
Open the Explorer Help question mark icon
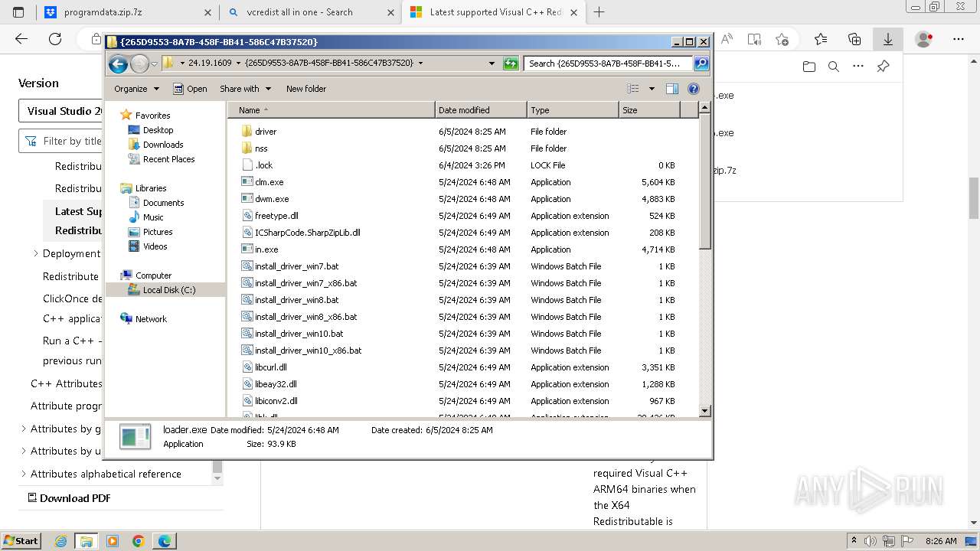point(694,89)
